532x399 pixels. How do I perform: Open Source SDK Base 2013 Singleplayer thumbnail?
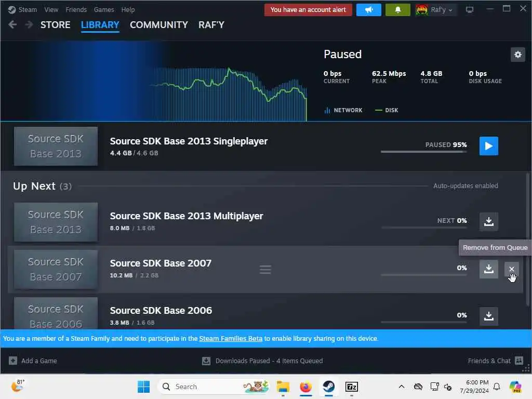[x=56, y=146]
